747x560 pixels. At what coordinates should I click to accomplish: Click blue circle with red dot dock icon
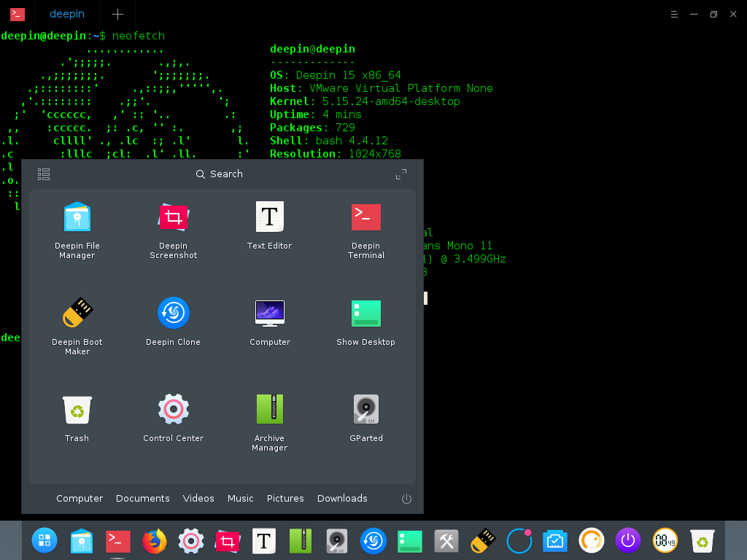coord(519,540)
